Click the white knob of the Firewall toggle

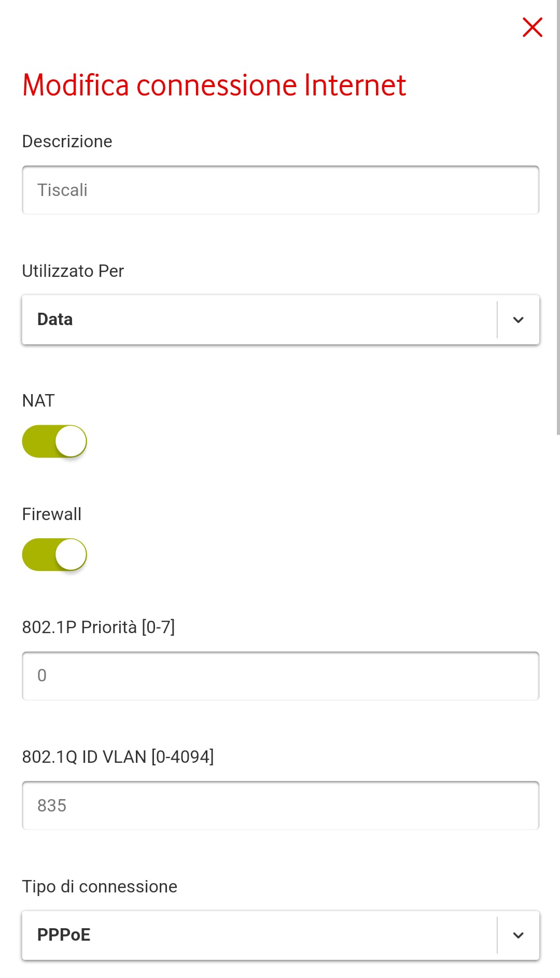pos(71,555)
